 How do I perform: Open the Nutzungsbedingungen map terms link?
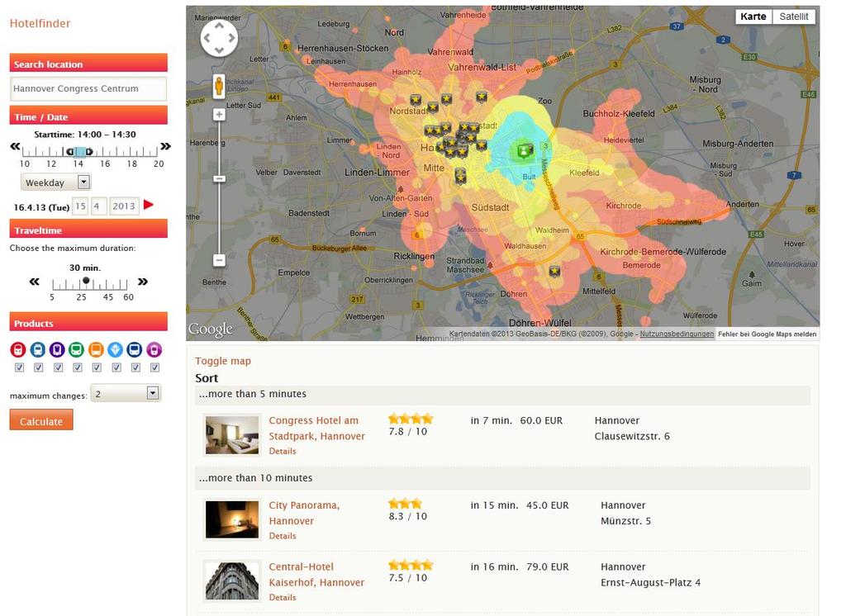[x=677, y=334]
